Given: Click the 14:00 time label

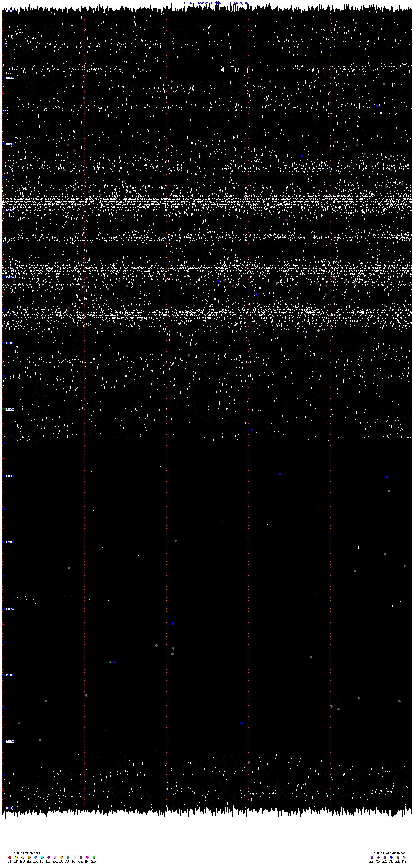Looking at the screenshot, I should pyautogui.click(x=10, y=476).
